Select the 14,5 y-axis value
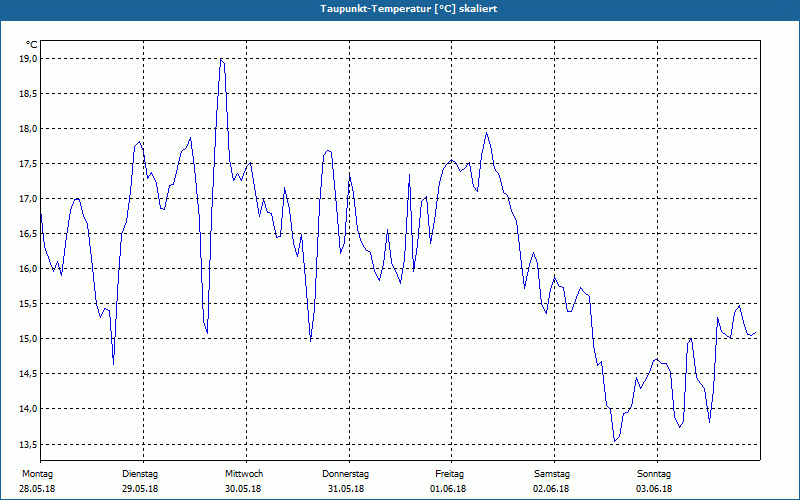Screen dimensions: 800x500 tap(29, 374)
